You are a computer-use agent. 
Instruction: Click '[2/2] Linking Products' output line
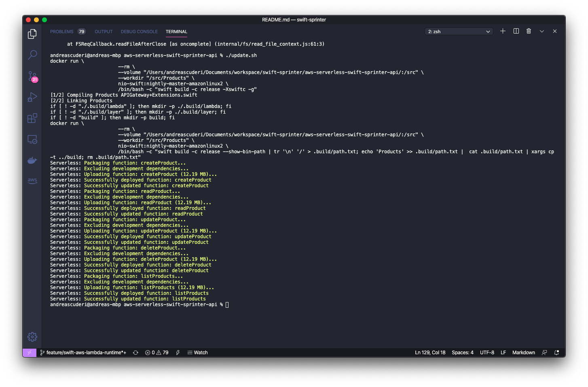[81, 101]
